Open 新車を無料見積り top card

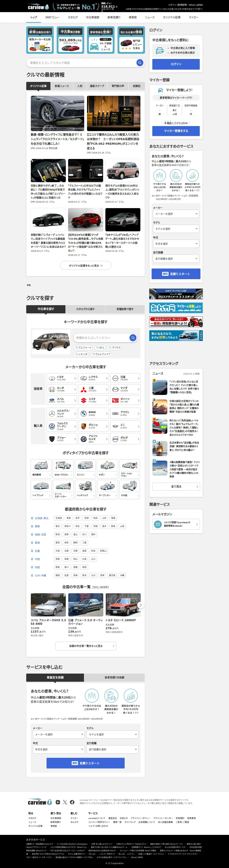click(40, 40)
